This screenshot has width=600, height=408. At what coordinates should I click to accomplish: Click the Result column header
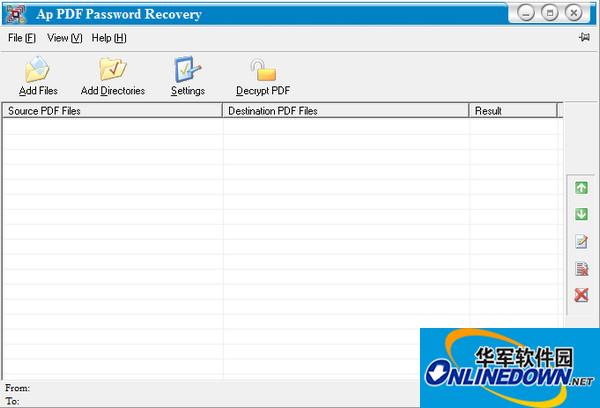click(513, 111)
